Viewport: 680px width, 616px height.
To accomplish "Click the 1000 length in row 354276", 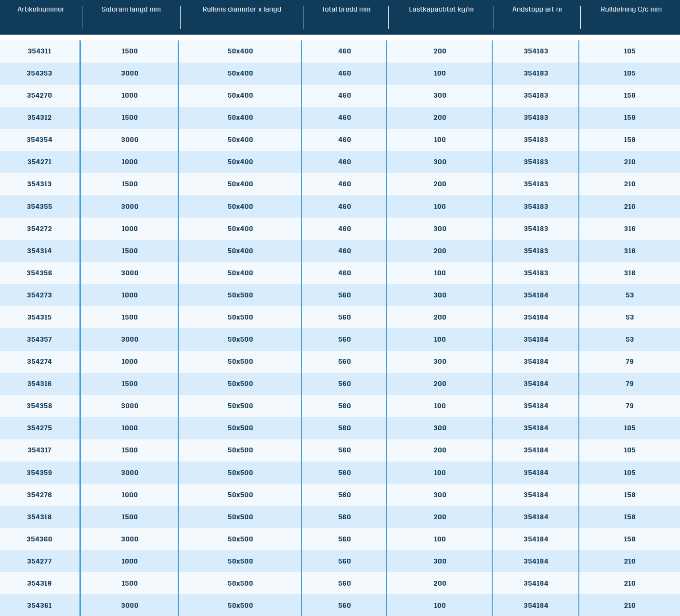I will pos(130,495).
